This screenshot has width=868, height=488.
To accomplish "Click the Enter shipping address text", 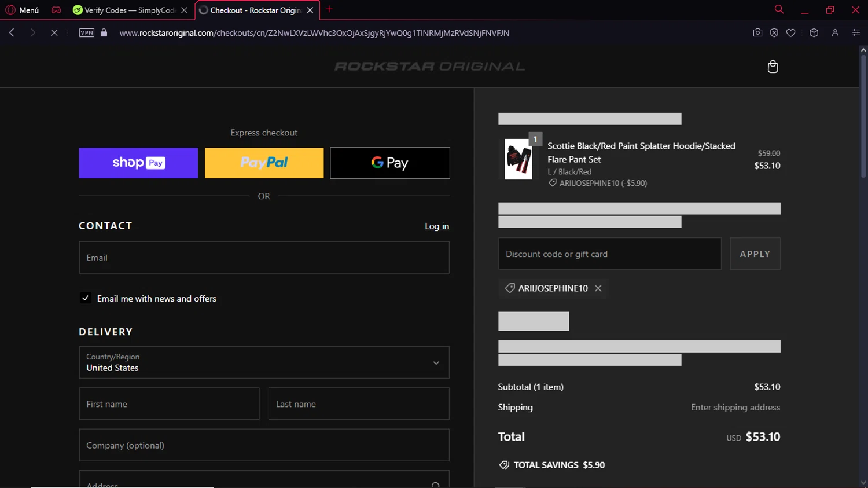I will (x=735, y=408).
